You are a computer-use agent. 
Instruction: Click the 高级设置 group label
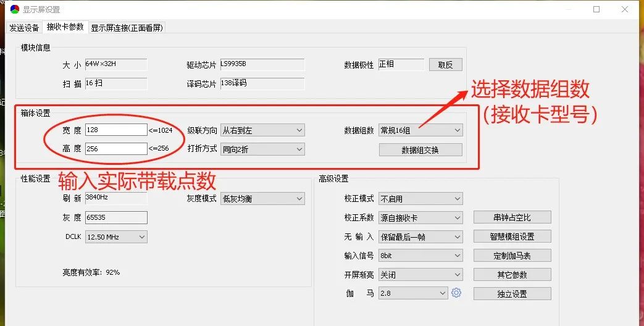coord(333,178)
